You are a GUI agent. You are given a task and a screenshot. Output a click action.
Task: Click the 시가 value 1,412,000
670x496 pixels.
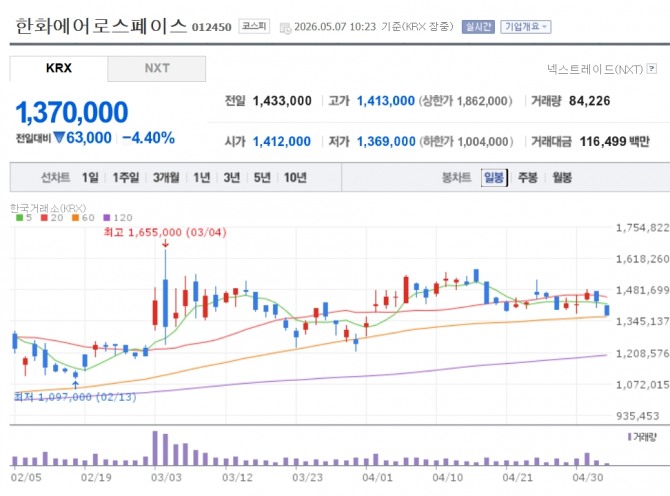[282, 141]
